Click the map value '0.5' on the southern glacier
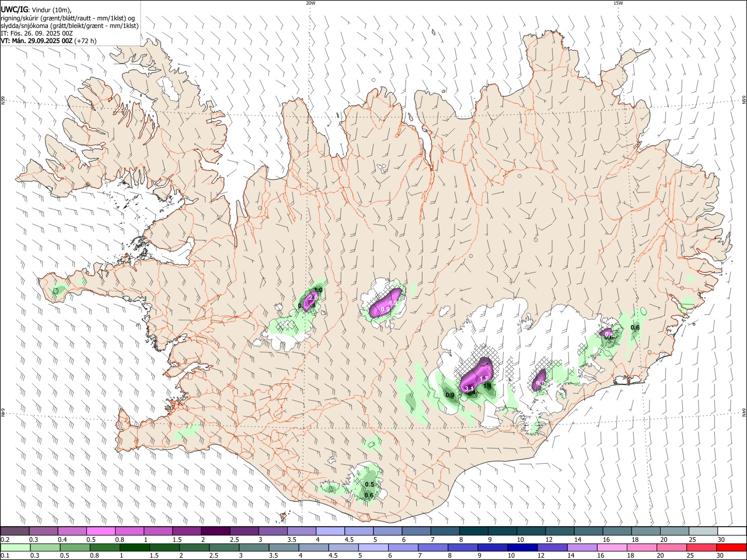 point(369,485)
